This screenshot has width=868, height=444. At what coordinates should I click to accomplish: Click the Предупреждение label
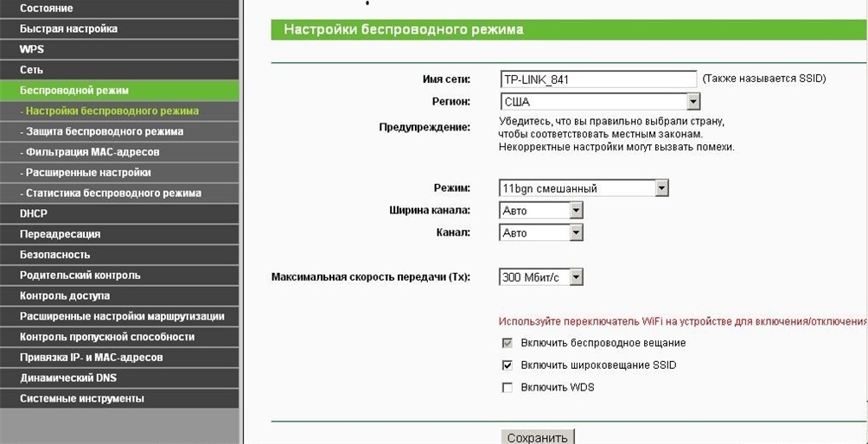(x=424, y=127)
